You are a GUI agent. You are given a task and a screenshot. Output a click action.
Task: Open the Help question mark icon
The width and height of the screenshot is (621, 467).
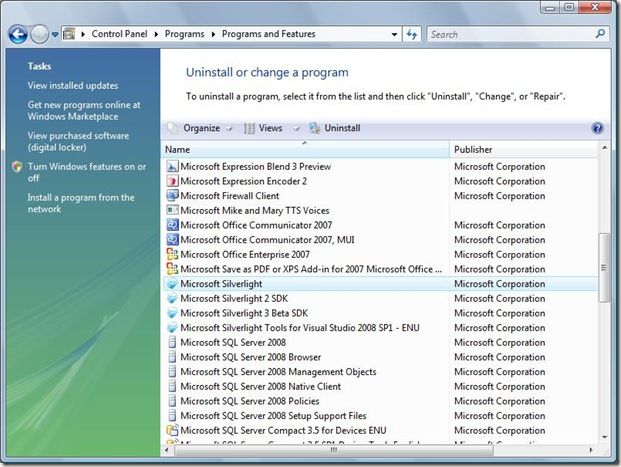[x=597, y=128]
